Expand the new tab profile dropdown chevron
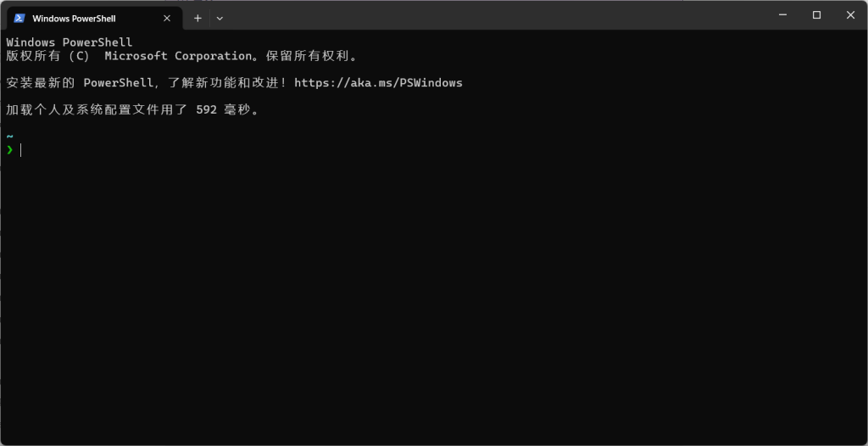This screenshot has height=446, width=868. (220, 19)
